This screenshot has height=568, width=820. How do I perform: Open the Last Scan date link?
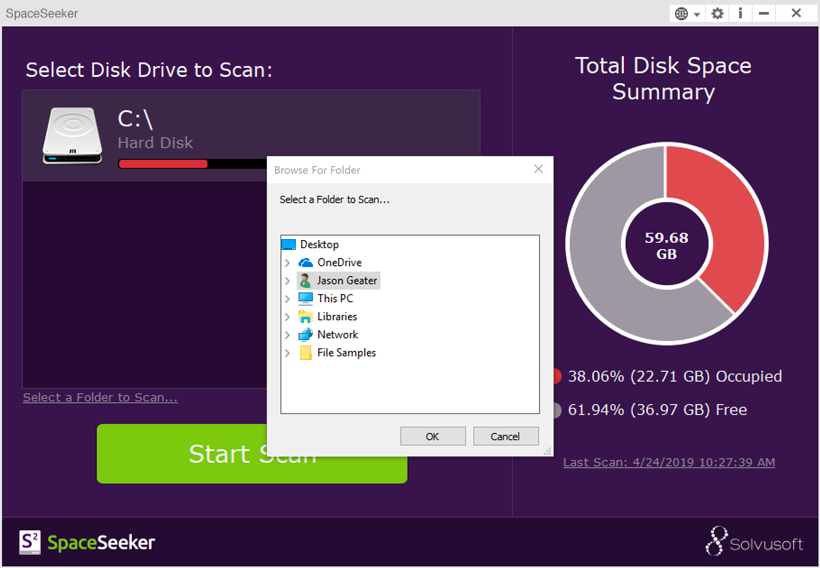click(668, 462)
